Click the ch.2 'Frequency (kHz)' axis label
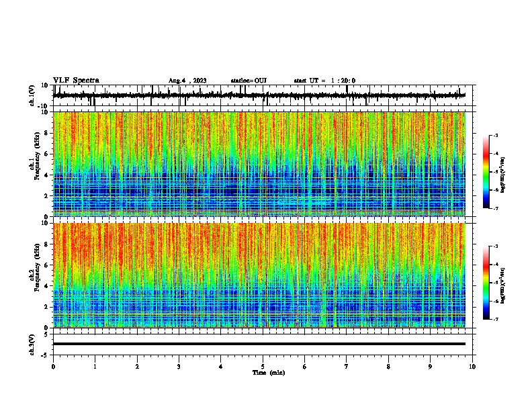The image size is (532, 411). [x=37, y=267]
